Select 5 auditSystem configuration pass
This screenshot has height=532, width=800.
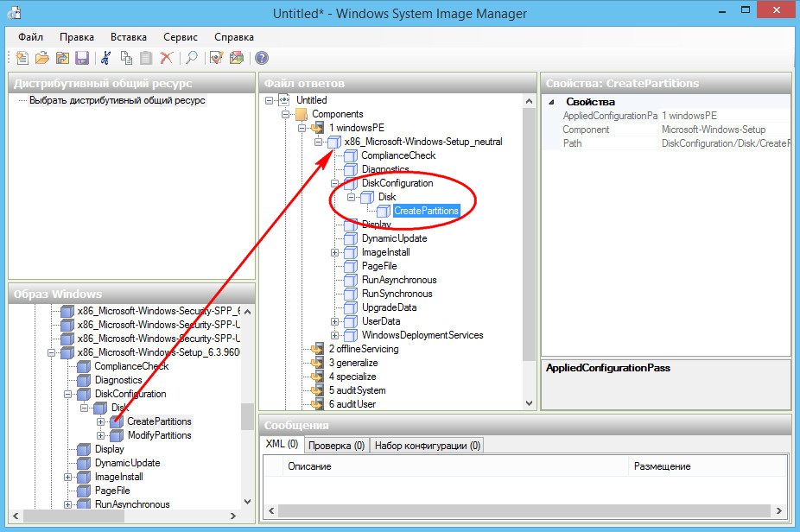coord(357,390)
